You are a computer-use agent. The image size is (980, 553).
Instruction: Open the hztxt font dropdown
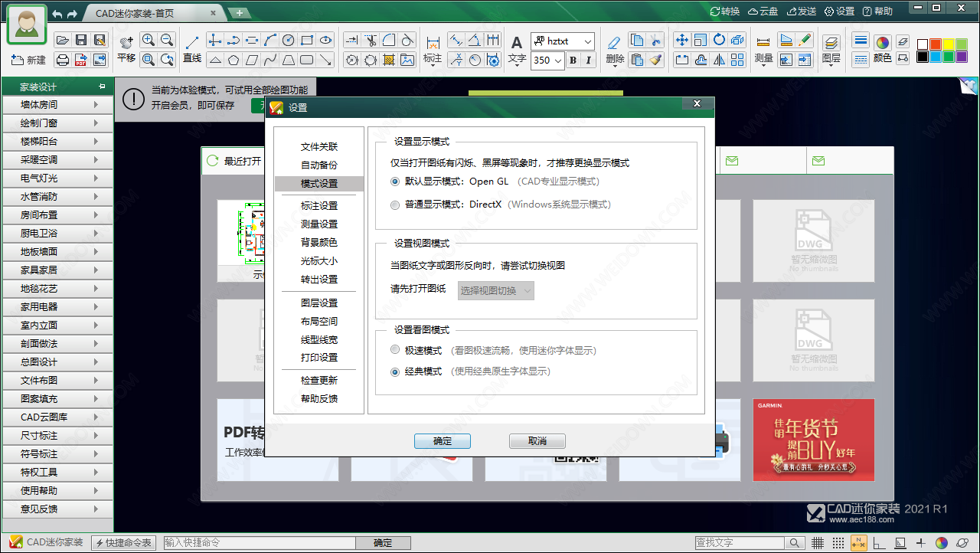(x=587, y=41)
